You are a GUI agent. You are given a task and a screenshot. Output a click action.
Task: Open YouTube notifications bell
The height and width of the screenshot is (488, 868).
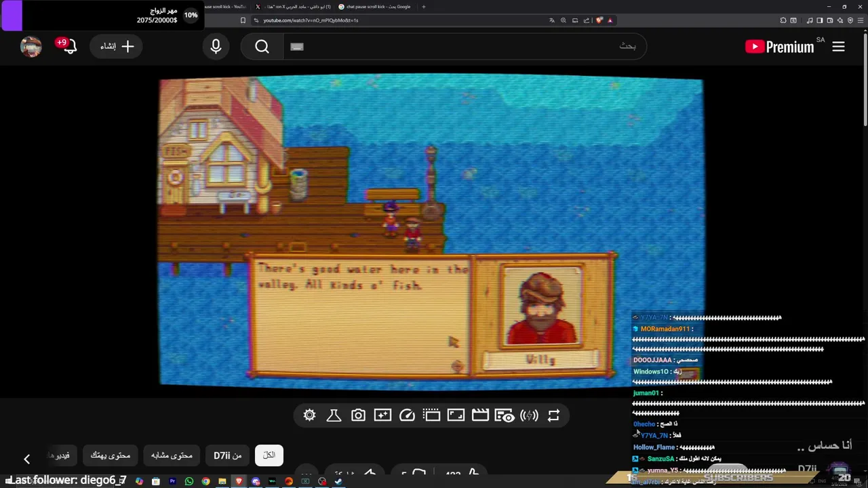click(x=68, y=47)
